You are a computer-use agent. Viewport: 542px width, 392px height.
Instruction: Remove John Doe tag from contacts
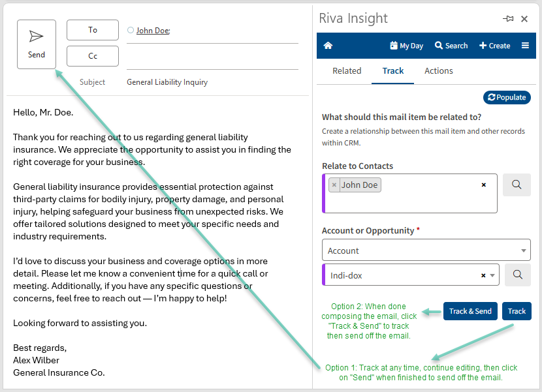[334, 185]
